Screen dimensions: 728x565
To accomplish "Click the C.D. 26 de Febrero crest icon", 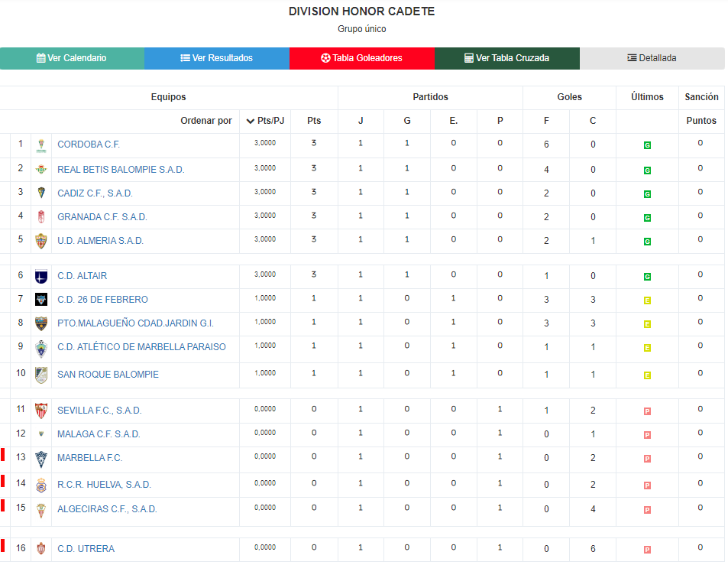I will (x=41, y=300).
